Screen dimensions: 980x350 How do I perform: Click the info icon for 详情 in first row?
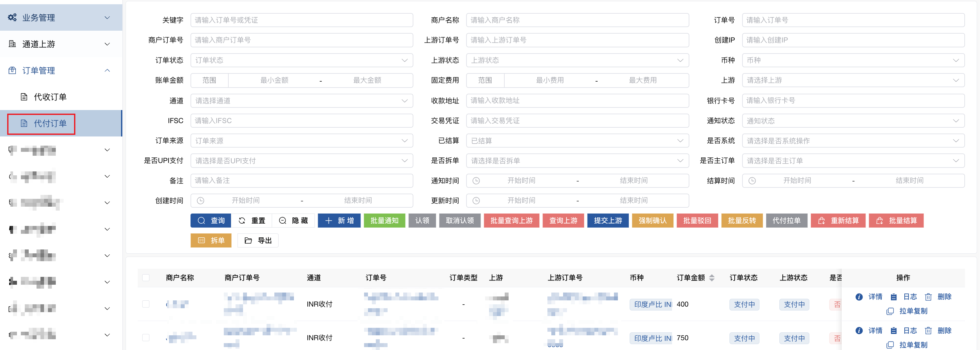(x=859, y=297)
